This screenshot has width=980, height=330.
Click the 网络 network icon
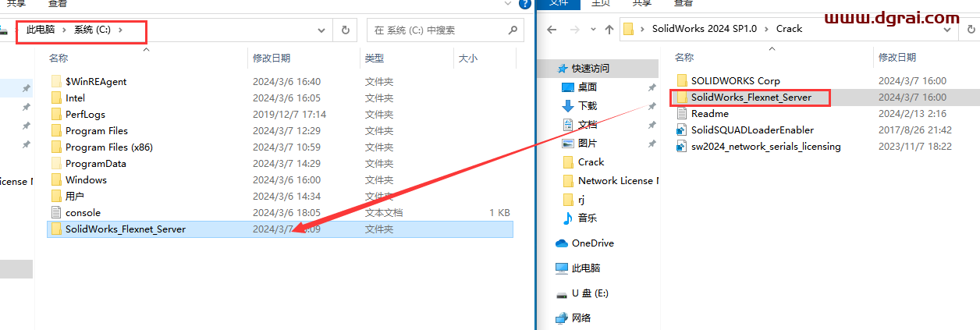562,318
